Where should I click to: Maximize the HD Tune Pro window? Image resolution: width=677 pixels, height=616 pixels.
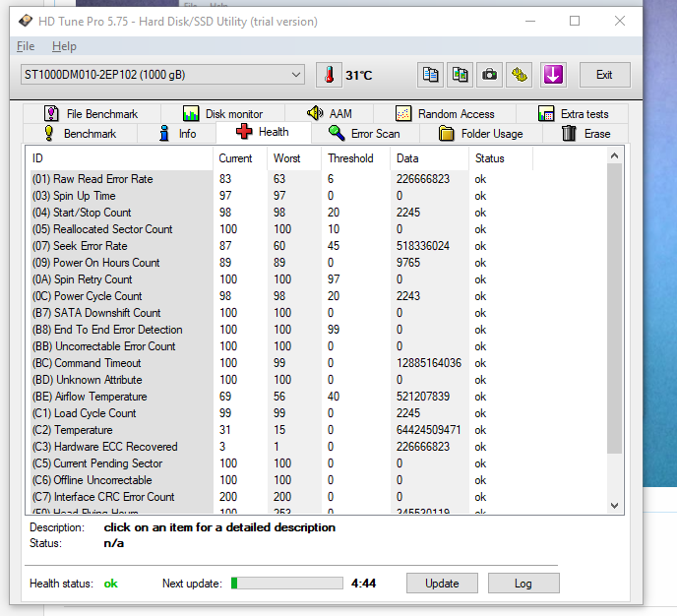(x=575, y=21)
